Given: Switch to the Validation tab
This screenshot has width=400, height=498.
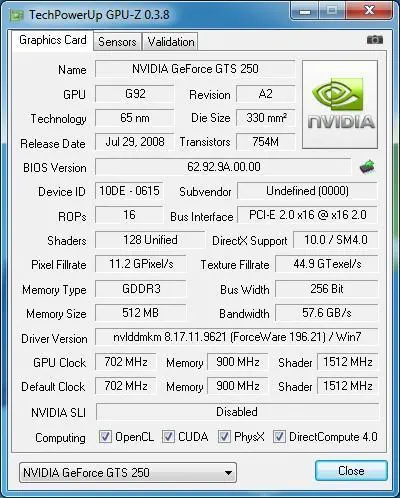Looking at the screenshot, I should point(171,42).
